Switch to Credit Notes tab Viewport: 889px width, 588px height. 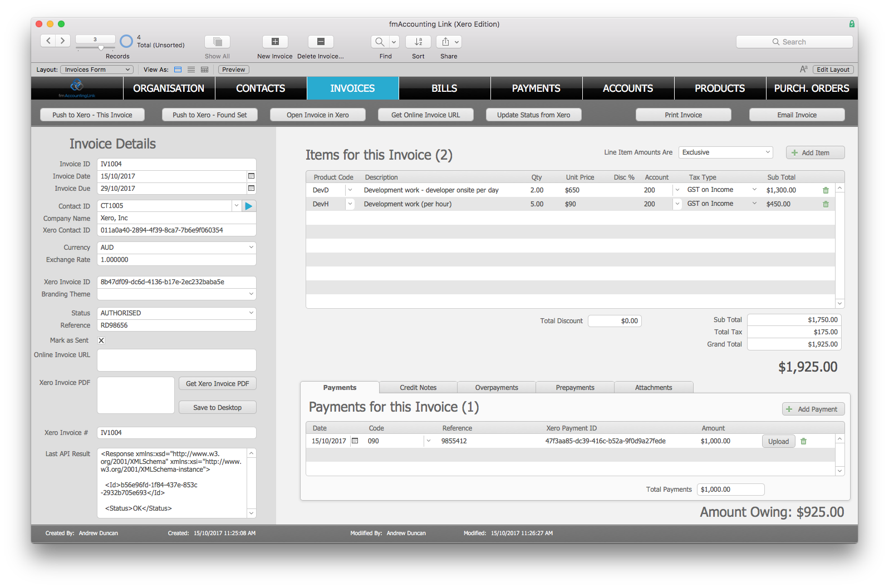click(x=418, y=388)
